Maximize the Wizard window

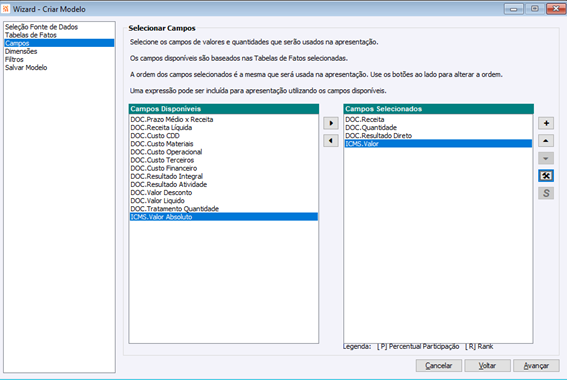(534, 9)
